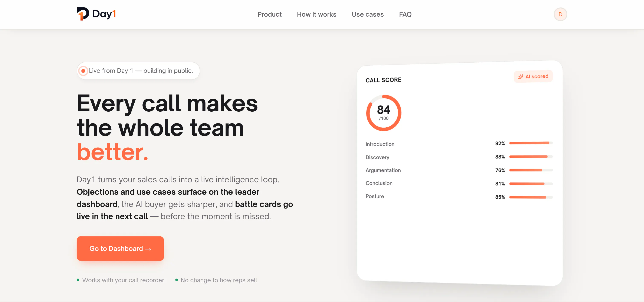
Task: Go to How it works section
Action: pos(316,14)
